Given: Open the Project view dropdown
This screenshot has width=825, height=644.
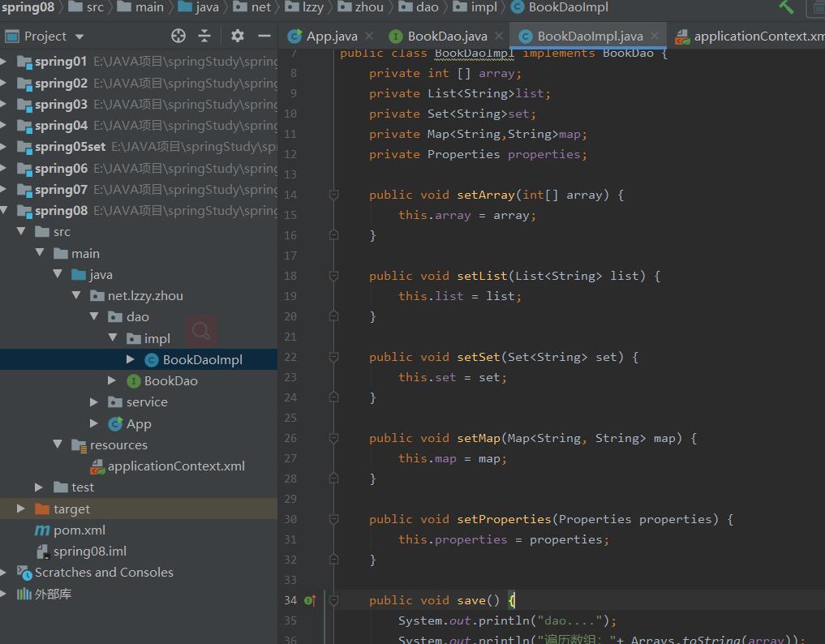Looking at the screenshot, I should click(x=79, y=36).
